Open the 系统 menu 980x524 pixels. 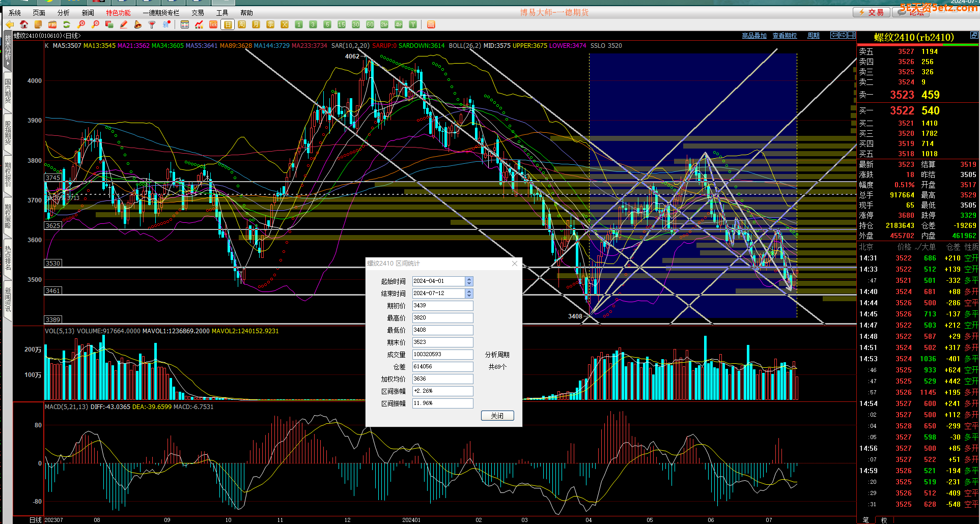(x=15, y=13)
